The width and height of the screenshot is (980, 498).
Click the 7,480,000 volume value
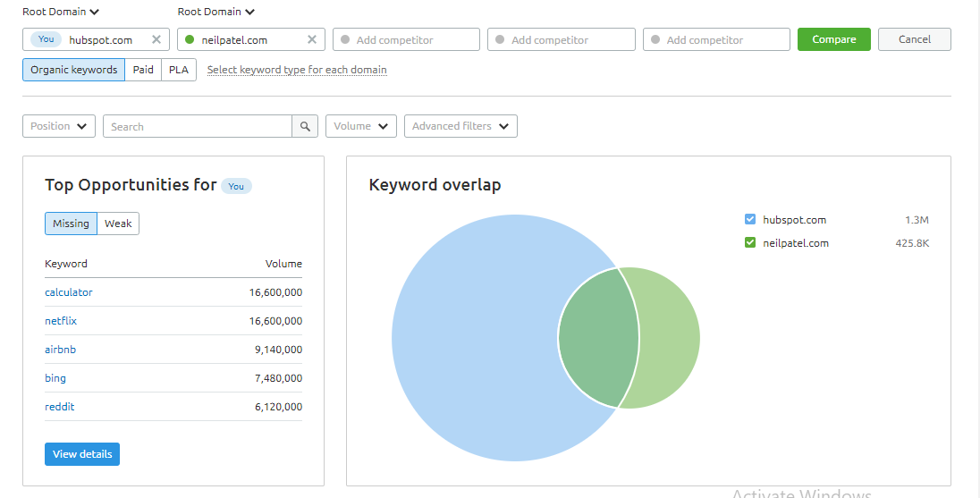pos(278,378)
